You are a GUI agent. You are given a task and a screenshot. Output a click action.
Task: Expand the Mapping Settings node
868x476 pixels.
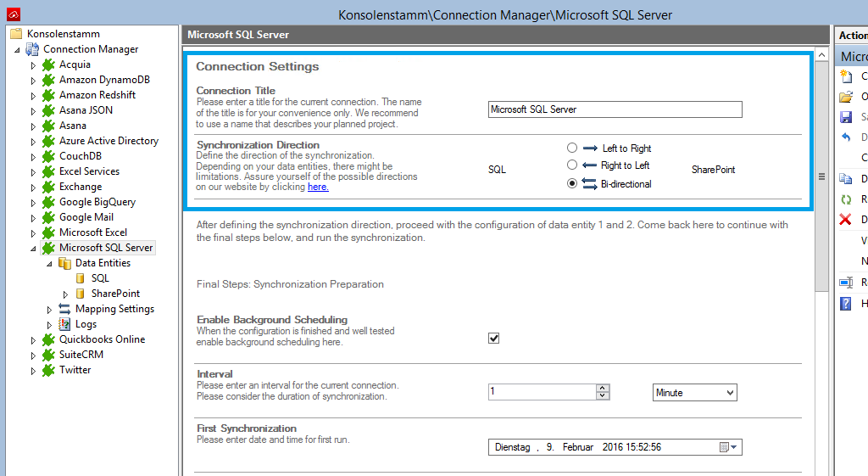(x=49, y=309)
